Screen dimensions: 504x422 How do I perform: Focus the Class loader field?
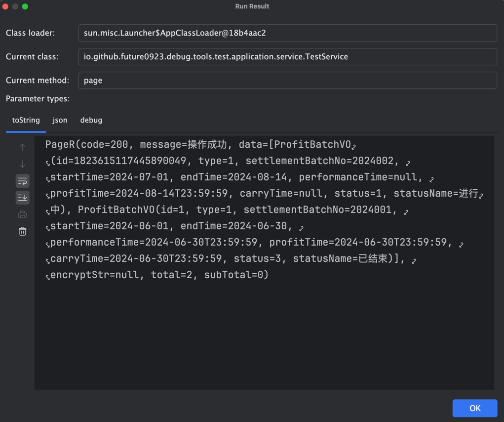tap(288, 33)
